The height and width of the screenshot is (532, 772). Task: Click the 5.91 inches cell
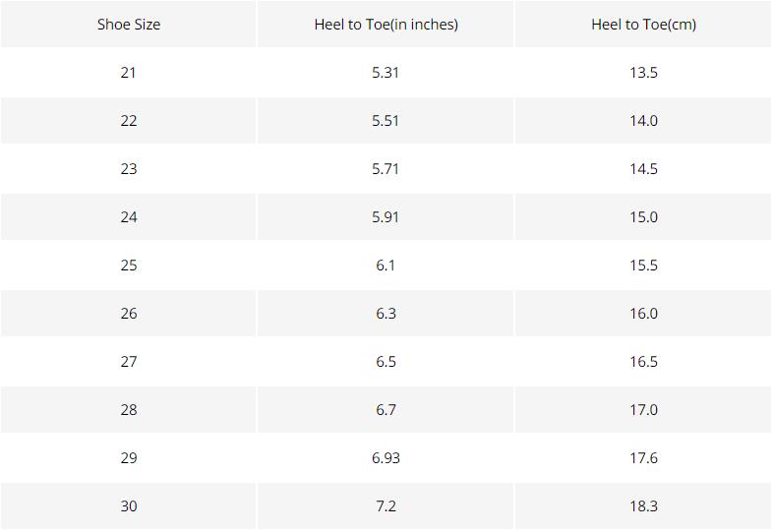[x=386, y=217]
